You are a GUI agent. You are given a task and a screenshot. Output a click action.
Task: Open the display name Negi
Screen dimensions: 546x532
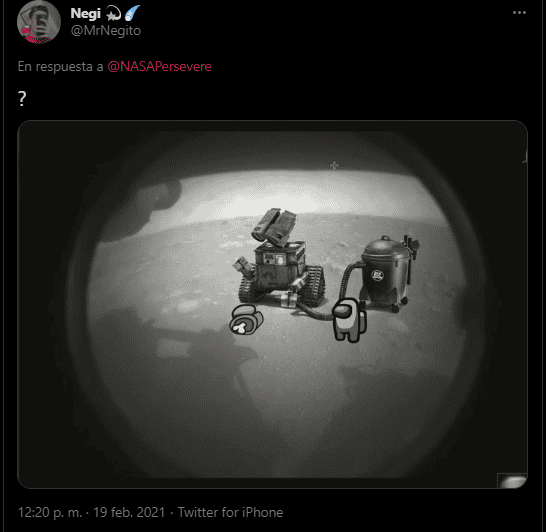pos(86,14)
